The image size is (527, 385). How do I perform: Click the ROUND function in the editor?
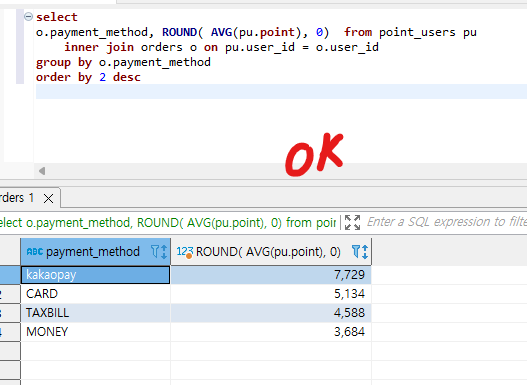coord(179,32)
